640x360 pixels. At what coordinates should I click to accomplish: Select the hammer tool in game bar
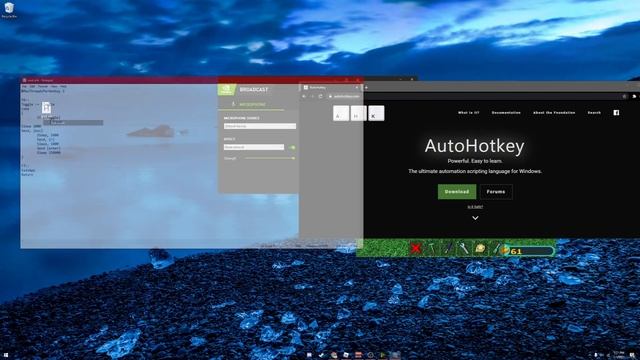pyautogui.click(x=431, y=248)
